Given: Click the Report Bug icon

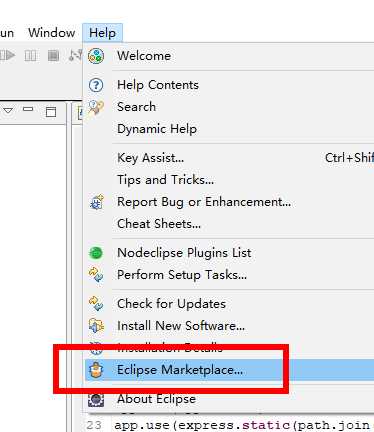Looking at the screenshot, I should click(97, 202).
